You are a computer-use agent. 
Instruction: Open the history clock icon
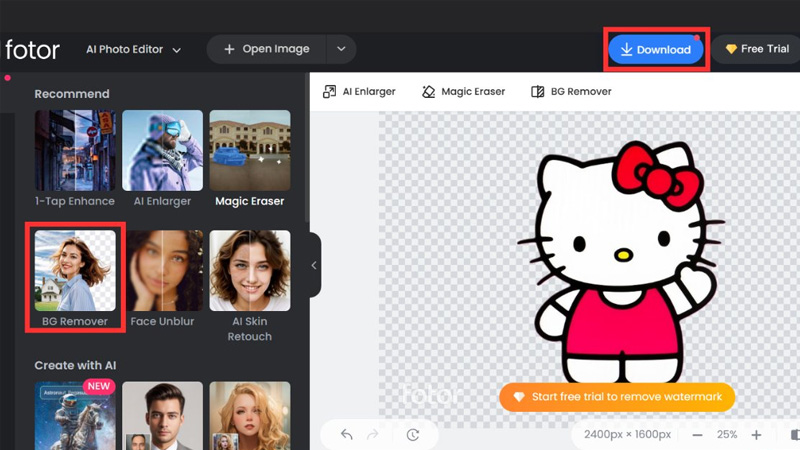[x=413, y=435]
